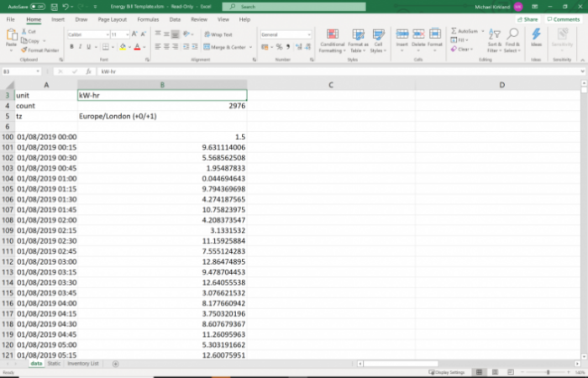The height and width of the screenshot is (378, 588).
Task: Click the Save icon in title bar
Action: coord(54,7)
